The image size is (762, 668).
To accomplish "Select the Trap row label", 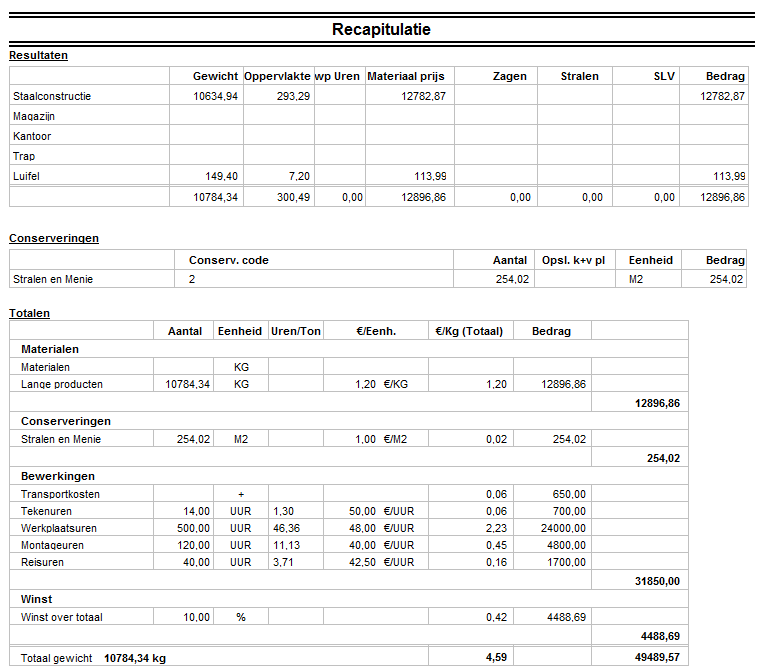I will (24, 156).
